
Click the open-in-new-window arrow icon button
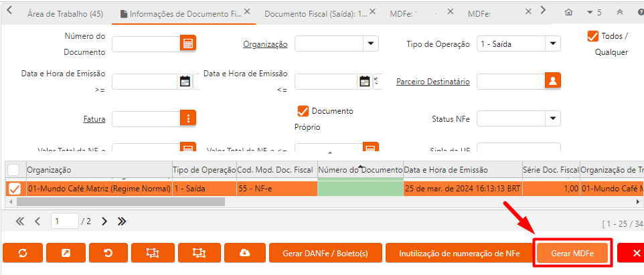click(x=65, y=252)
